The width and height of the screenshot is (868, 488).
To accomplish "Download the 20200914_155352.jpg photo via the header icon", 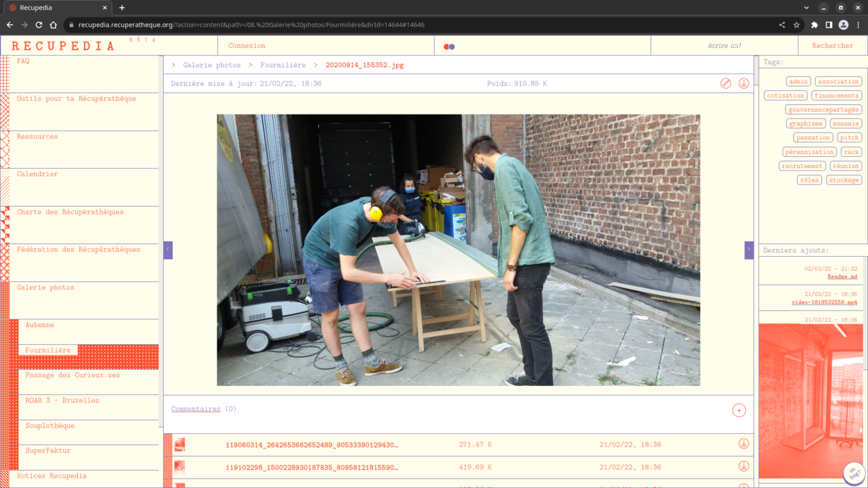I will point(744,84).
